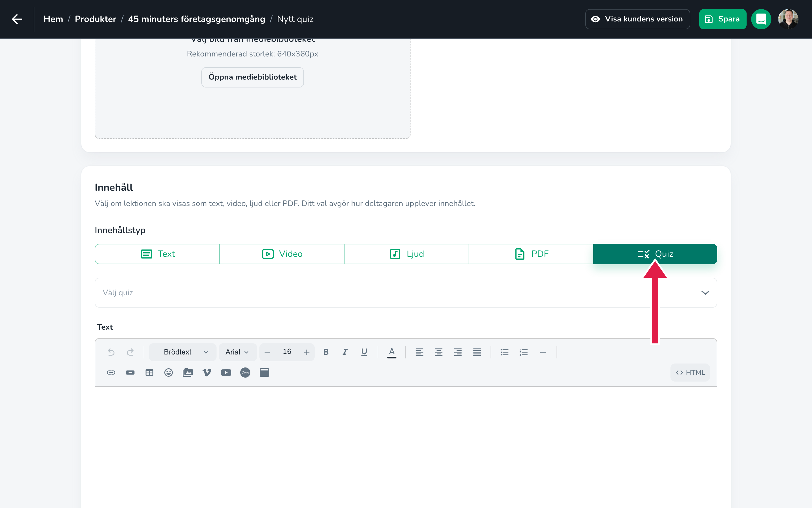Embed a YouTube video

pos(226,373)
